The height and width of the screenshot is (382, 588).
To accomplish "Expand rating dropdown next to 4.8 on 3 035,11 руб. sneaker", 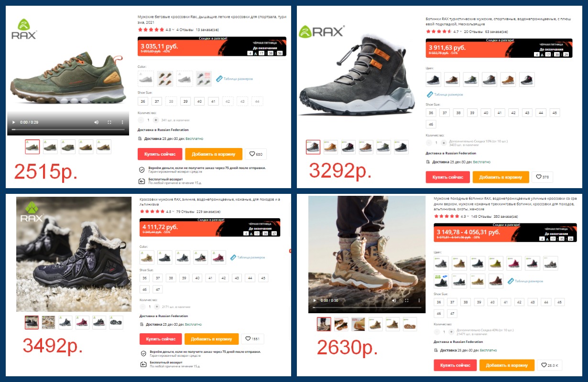I will 173,30.
